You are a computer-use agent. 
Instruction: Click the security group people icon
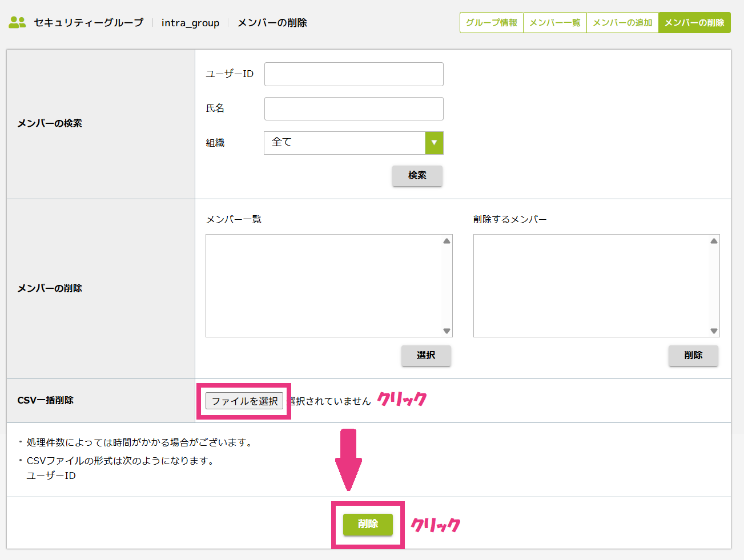pyautogui.click(x=17, y=23)
